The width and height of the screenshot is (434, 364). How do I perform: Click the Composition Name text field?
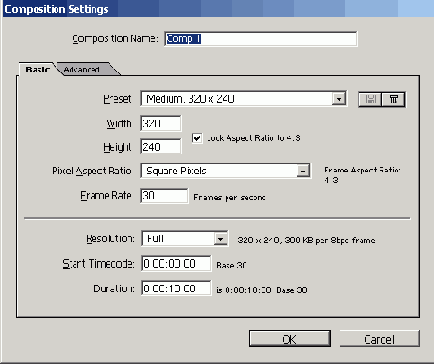(x=261, y=39)
